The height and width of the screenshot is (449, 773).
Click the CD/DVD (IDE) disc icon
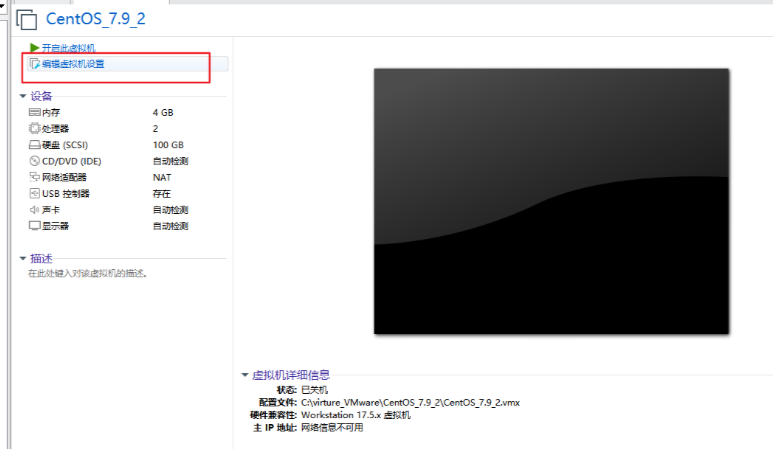pos(35,161)
